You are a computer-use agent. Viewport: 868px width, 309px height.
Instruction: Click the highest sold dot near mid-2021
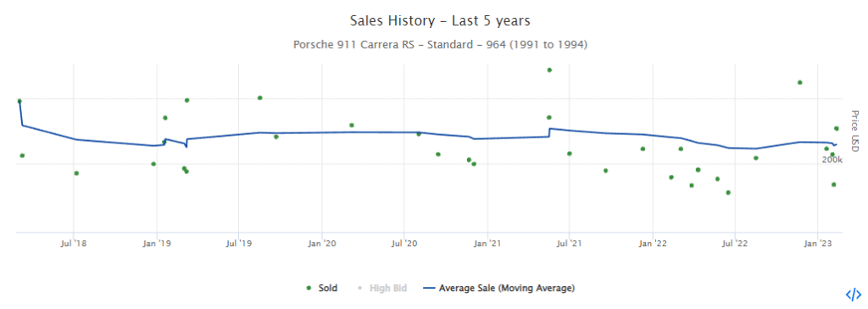pos(549,70)
